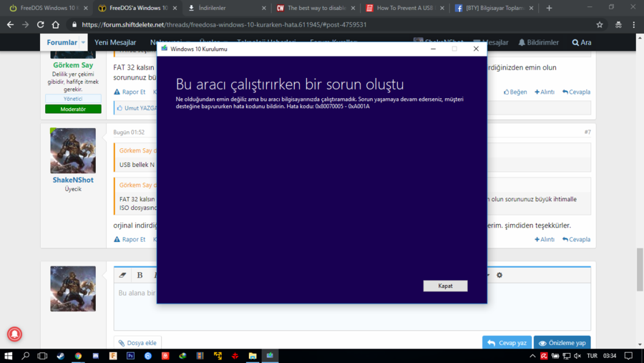Screen dimensions: 644x363
Task: Open Windows taskbar search
Action: (x=26, y=356)
